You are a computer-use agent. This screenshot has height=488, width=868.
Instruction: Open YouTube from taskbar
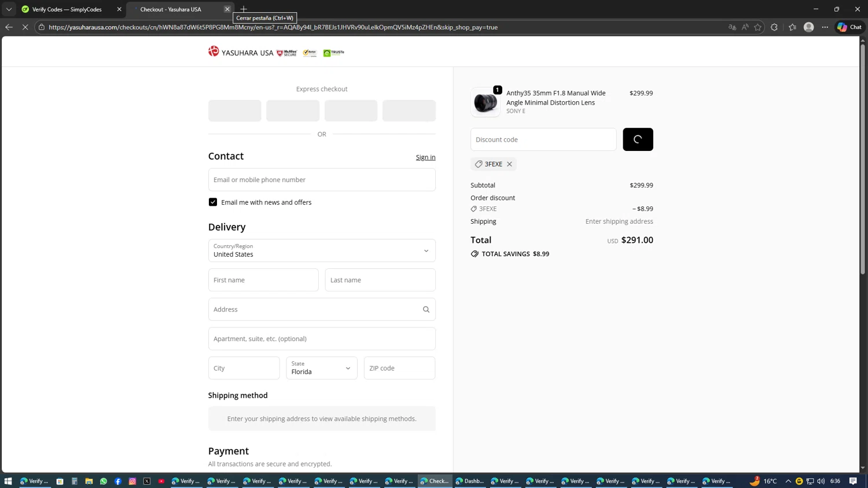161,481
